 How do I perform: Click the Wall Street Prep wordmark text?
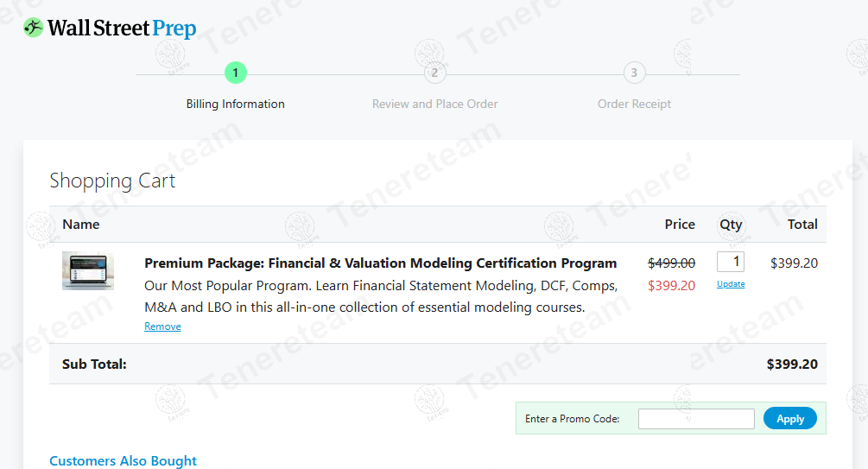tap(122, 28)
